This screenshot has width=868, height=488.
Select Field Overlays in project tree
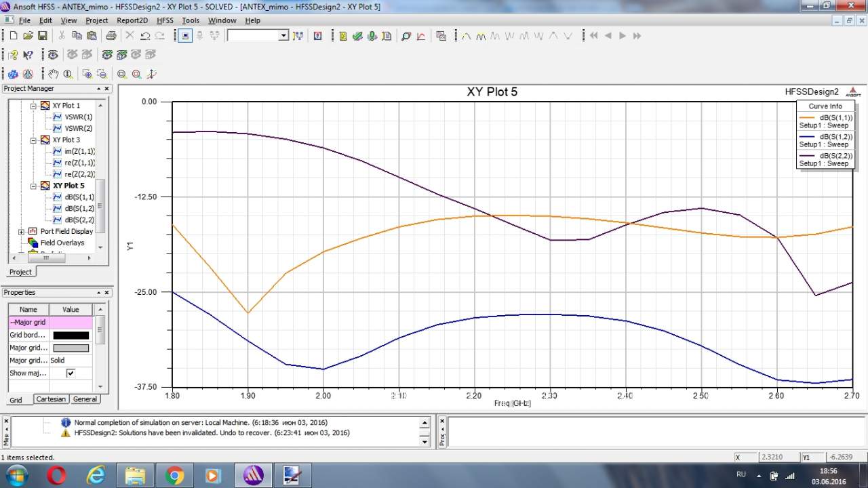tap(62, 243)
